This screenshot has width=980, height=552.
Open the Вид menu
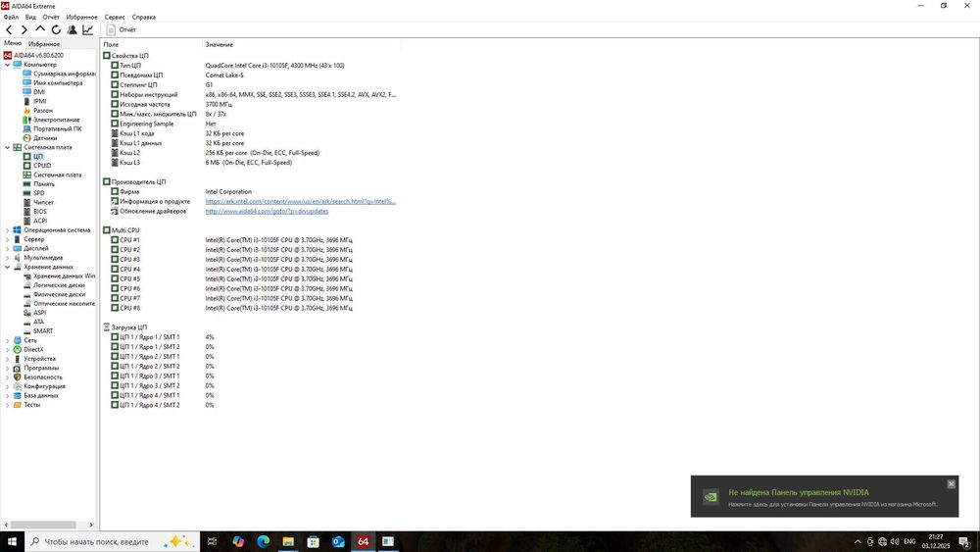30,17
